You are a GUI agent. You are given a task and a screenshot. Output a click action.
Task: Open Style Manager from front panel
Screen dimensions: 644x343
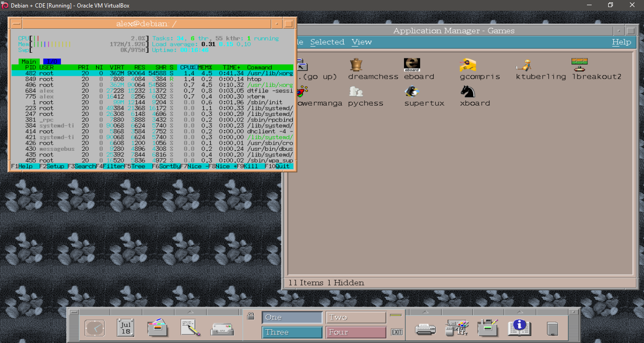click(x=456, y=327)
